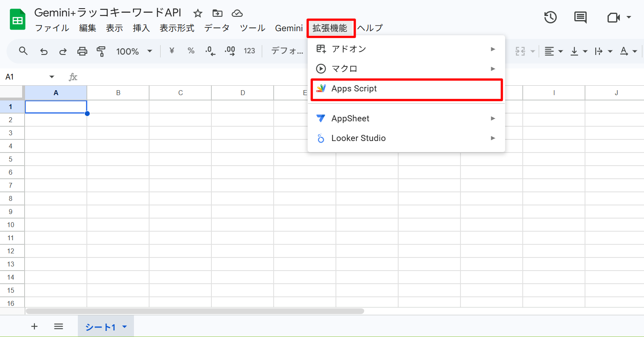The image size is (644, 337).
Task: Format as yen currency
Action: pyautogui.click(x=172, y=51)
